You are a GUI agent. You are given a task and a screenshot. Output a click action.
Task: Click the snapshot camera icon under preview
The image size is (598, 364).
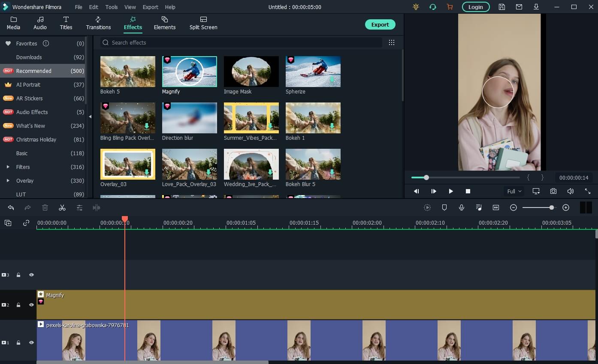pos(553,191)
